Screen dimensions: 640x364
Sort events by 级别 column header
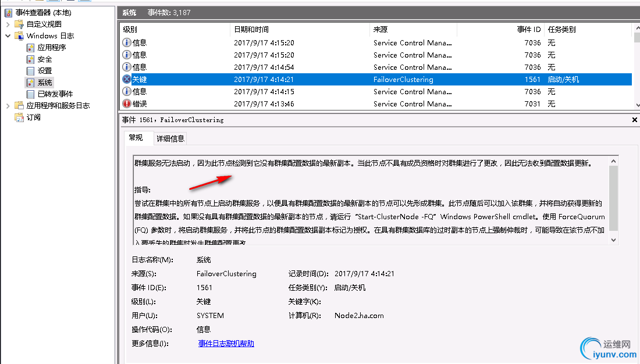[175, 30]
